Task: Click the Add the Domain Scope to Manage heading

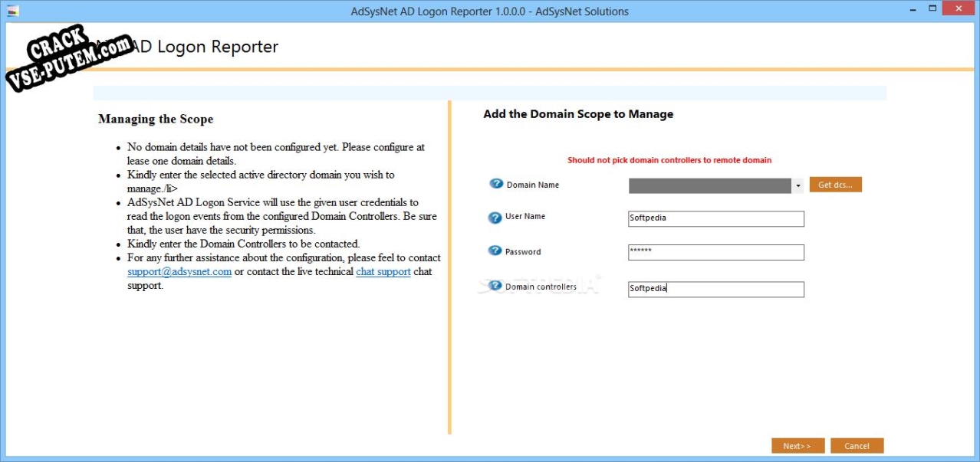Action: click(578, 114)
